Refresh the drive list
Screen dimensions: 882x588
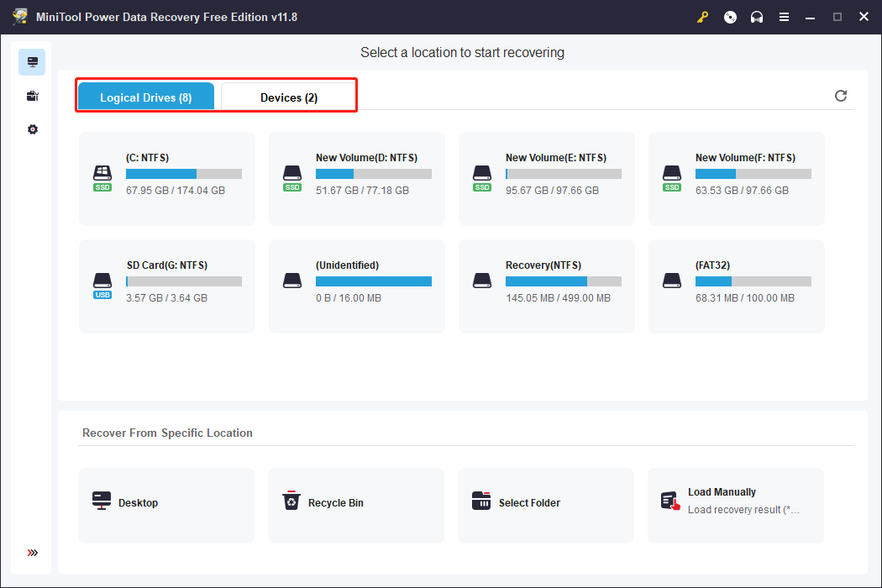(841, 96)
